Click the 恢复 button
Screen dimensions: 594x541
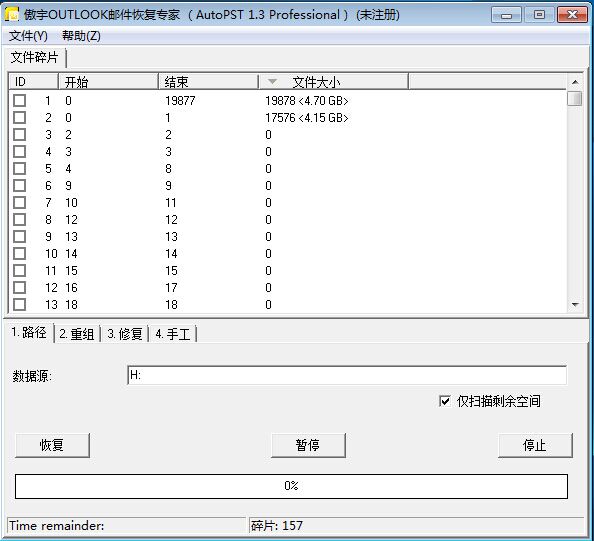pos(52,445)
